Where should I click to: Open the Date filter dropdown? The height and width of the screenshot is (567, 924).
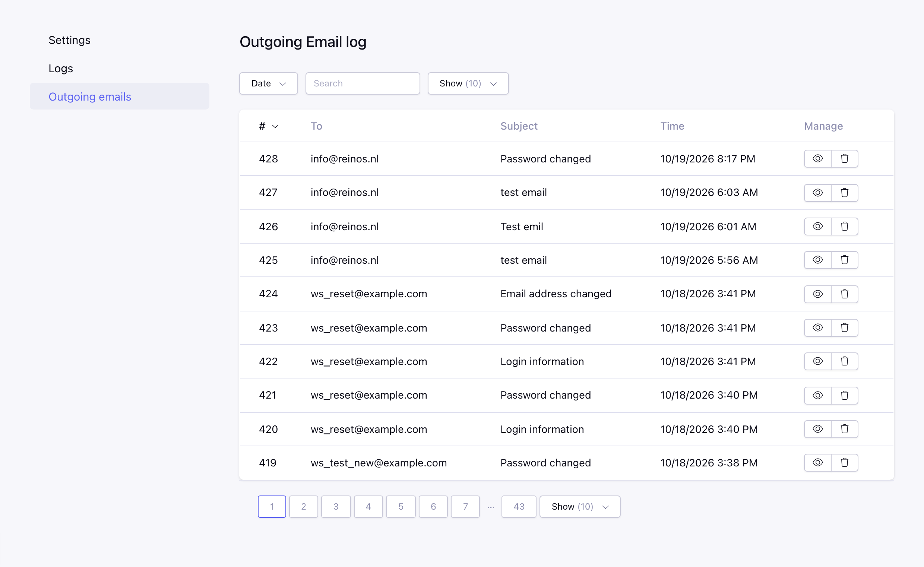[269, 83]
